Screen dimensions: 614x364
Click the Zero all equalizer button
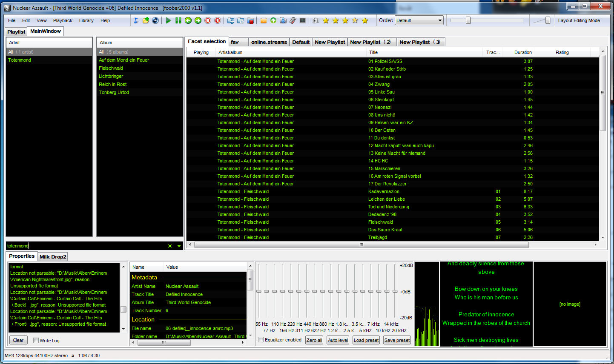(314, 340)
